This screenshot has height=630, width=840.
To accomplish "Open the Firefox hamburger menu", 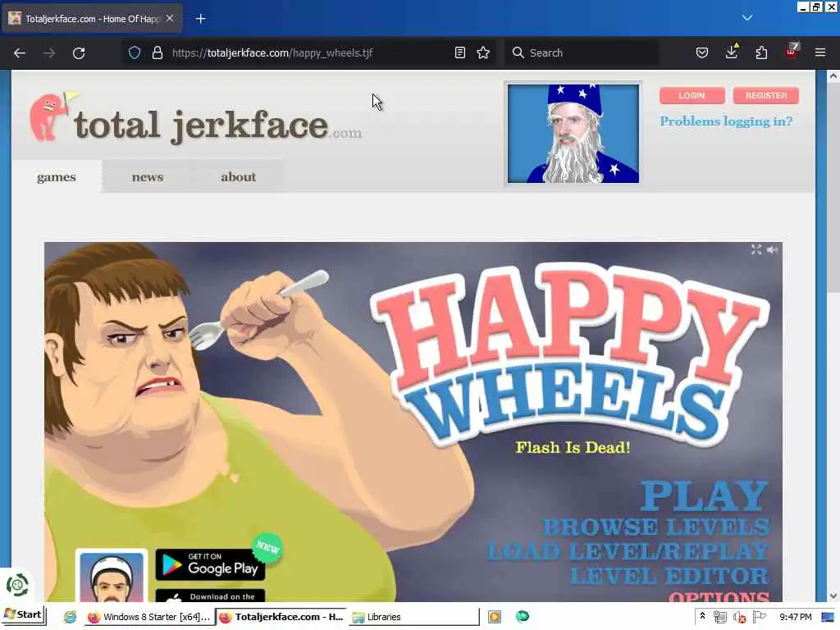I will (x=820, y=52).
